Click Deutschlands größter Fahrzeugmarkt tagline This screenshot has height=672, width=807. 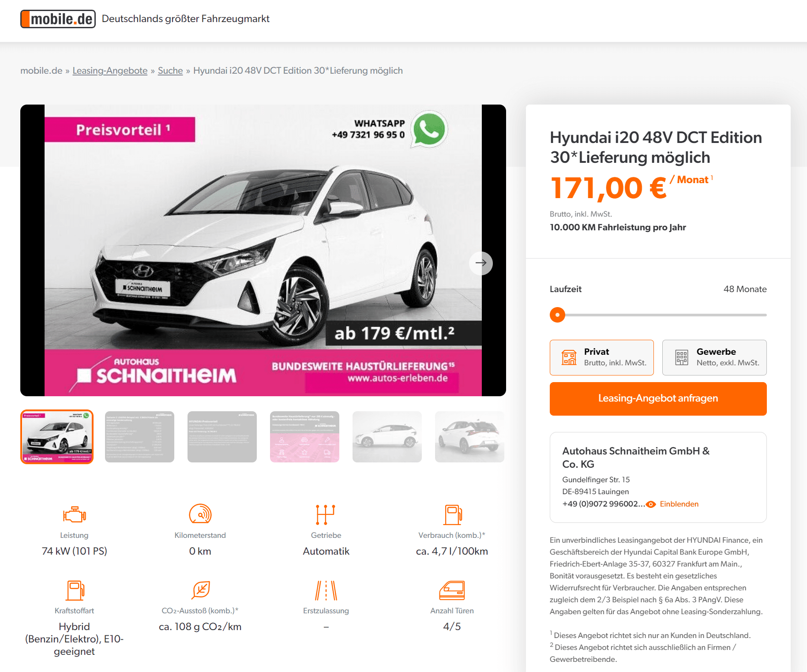pos(186,19)
